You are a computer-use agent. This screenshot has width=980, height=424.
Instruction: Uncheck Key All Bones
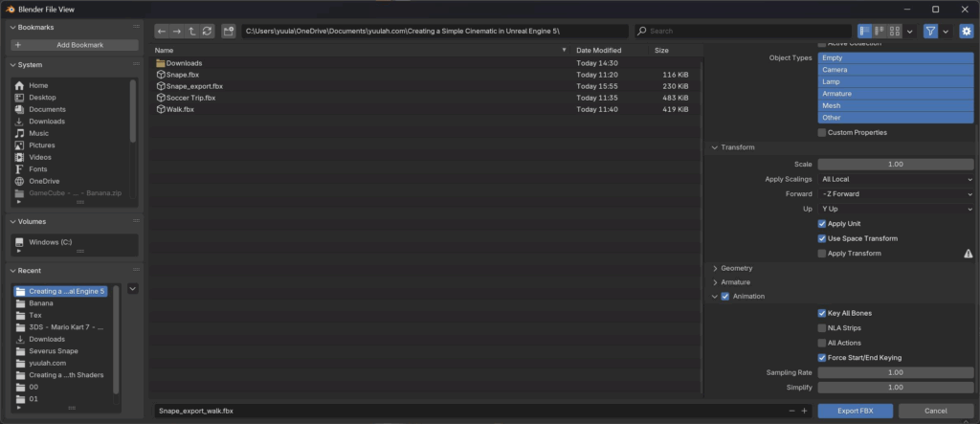coord(822,313)
